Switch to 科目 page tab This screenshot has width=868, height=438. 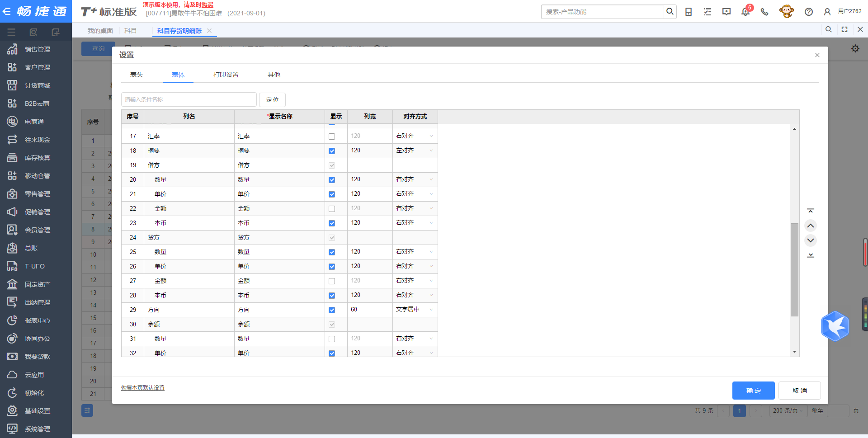[131, 31]
